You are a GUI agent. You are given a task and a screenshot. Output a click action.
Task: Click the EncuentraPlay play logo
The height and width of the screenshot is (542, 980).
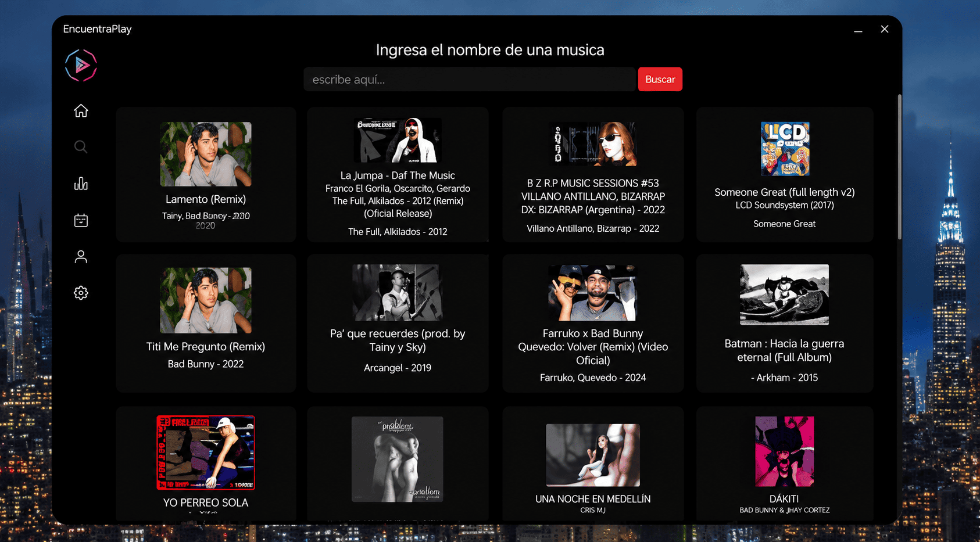pyautogui.click(x=81, y=65)
